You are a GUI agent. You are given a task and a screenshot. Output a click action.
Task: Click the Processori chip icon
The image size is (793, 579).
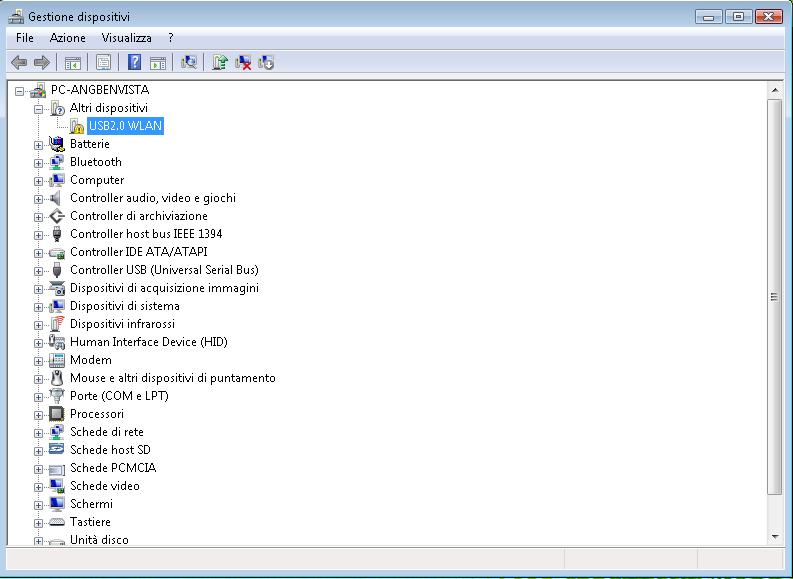tap(57, 414)
